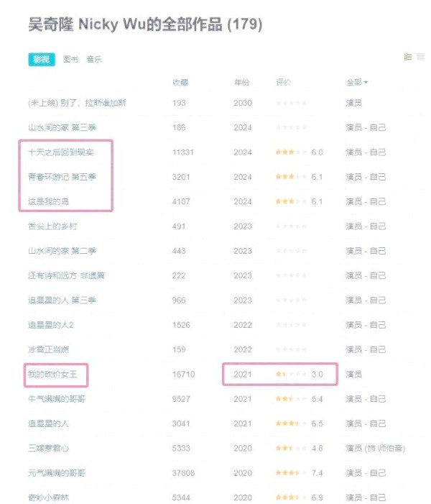Screen dimensions: 431x504
Task: Switch to the detailed thumbnail list view icon
Action: pyautogui.click(x=408, y=57)
